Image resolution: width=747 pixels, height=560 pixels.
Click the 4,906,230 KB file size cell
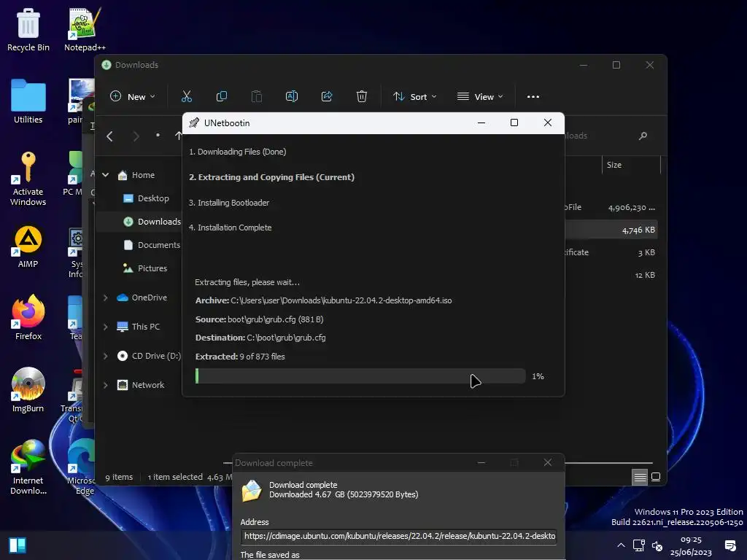point(631,208)
